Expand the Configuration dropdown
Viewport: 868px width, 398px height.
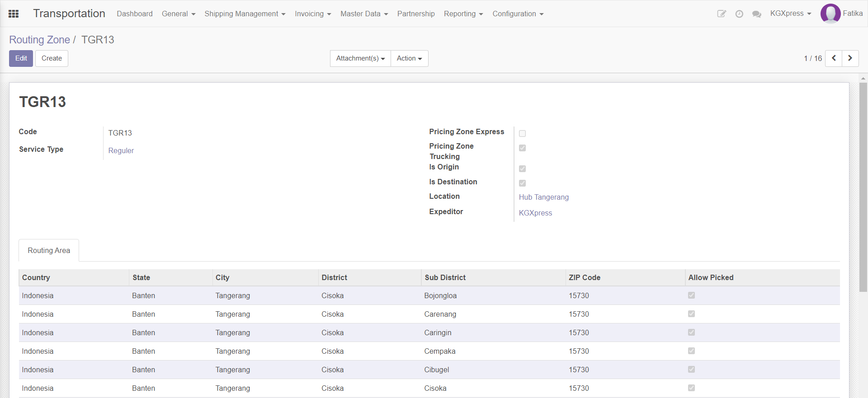(x=518, y=14)
